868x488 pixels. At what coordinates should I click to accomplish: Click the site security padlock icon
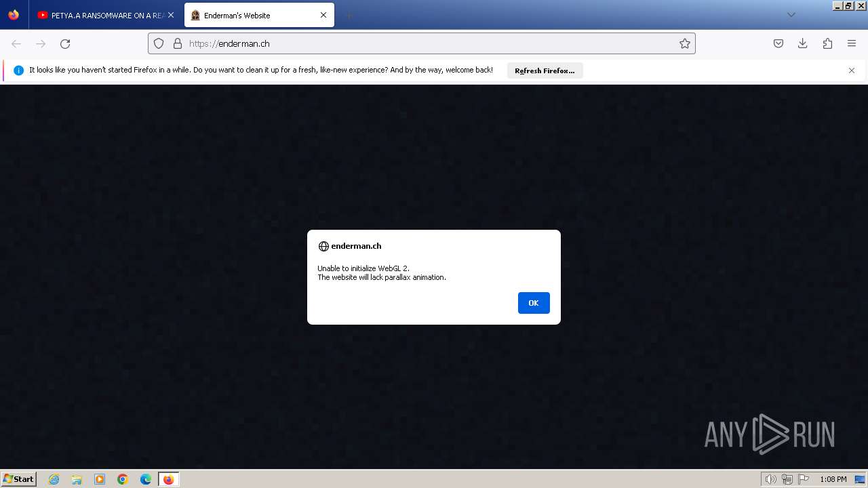pos(178,43)
